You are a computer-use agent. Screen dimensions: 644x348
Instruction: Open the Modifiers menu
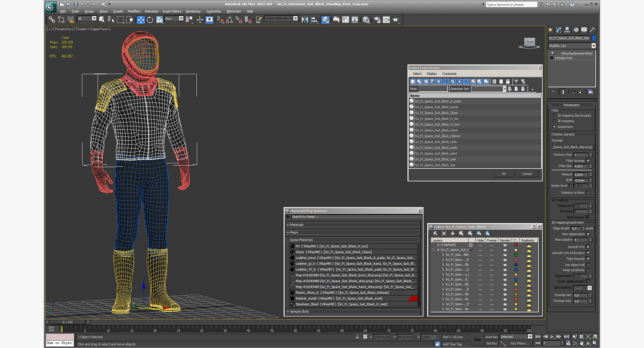134,11
